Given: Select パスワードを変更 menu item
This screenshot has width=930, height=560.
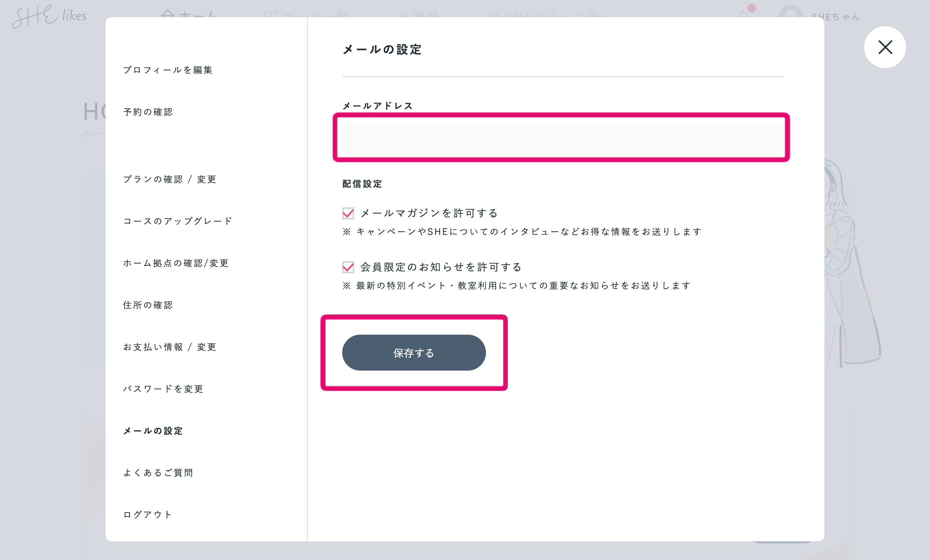Looking at the screenshot, I should (164, 389).
